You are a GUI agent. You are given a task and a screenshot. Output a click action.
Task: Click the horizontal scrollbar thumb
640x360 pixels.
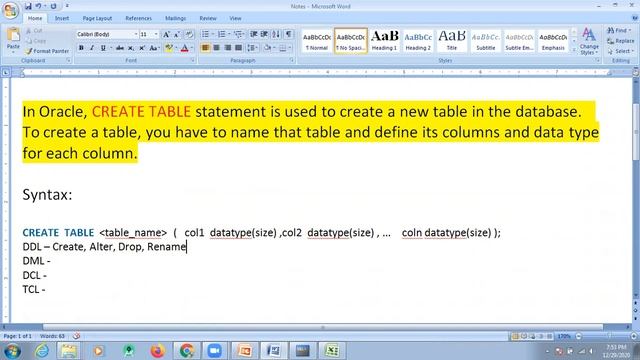click(322, 327)
